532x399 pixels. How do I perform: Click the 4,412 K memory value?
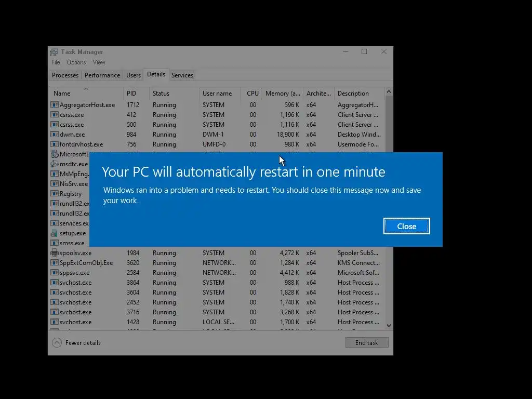(x=289, y=272)
